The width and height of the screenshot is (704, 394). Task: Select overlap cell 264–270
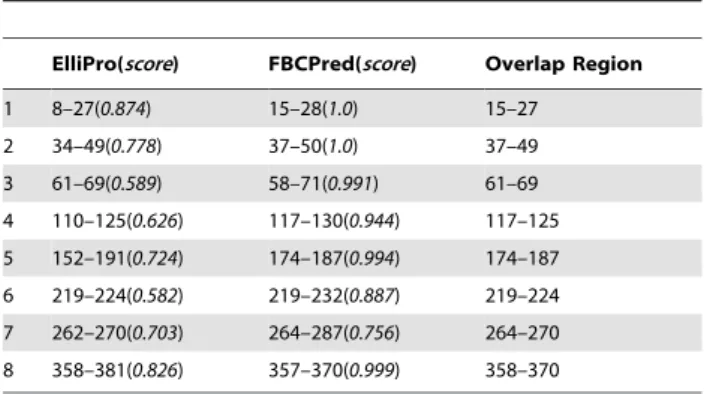click(522, 333)
